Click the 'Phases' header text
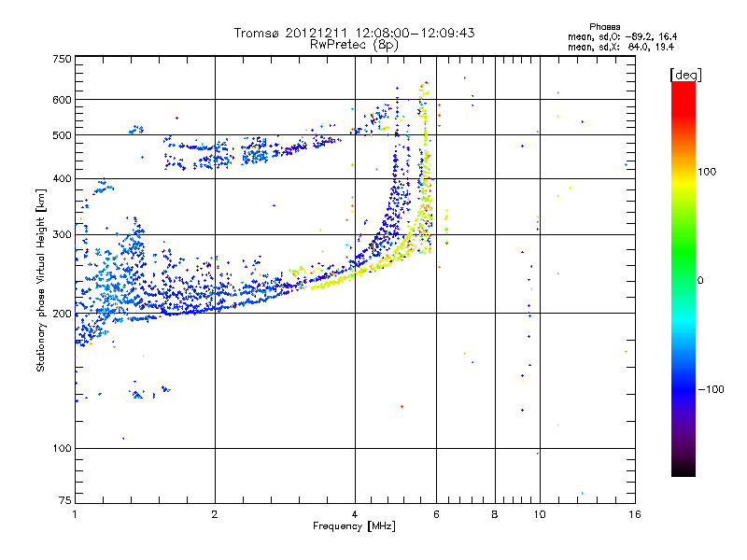Image resolution: width=747 pixels, height=560 pixels. pos(604,27)
